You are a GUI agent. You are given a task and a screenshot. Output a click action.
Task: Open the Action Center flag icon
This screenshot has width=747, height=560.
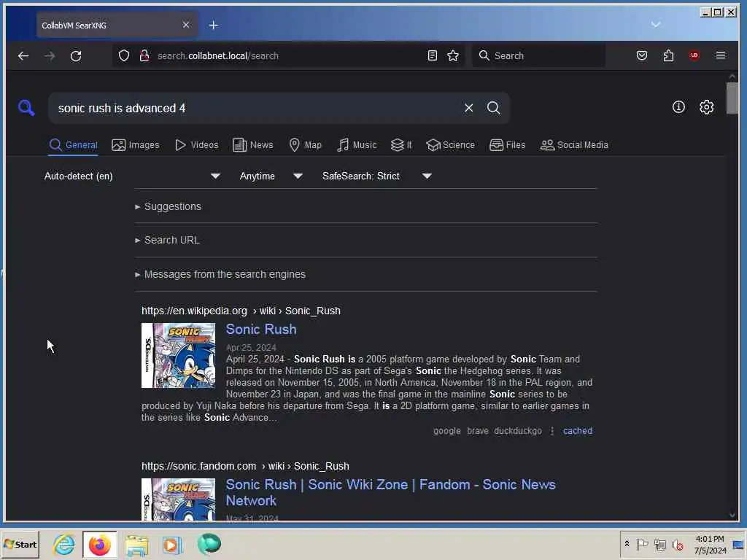click(x=642, y=544)
